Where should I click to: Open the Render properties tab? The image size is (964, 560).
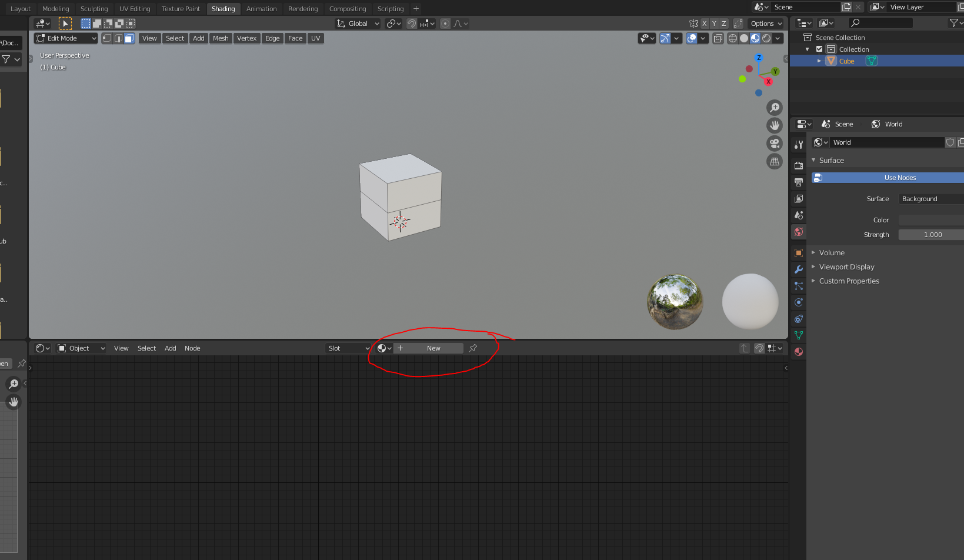[x=799, y=166]
